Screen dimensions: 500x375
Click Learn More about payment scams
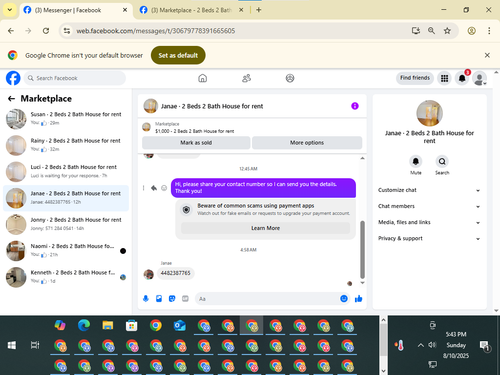click(265, 228)
